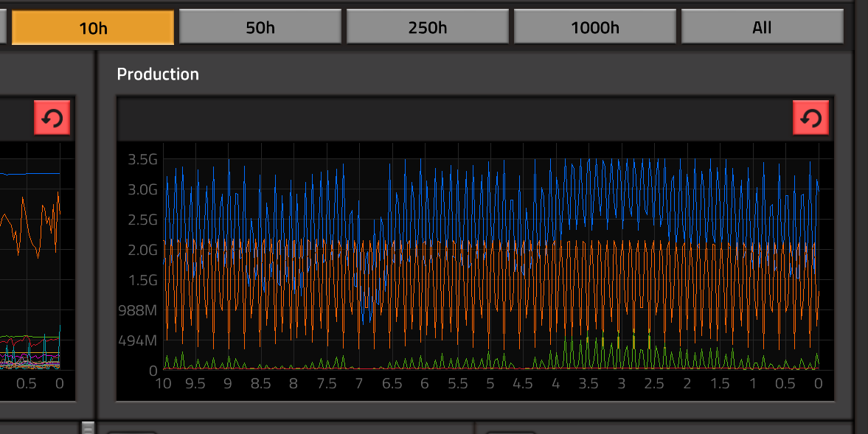Click the 4.5 hour time axis label
The width and height of the screenshot is (868, 434).
point(523,384)
